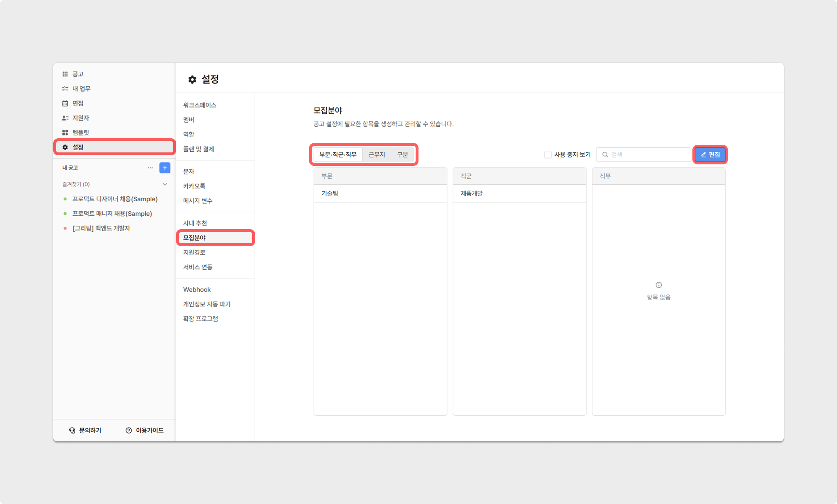Toggle 사용 중지 보기 checkbox
The width and height of the screenshot is (837, 504).
pos(548,155)
